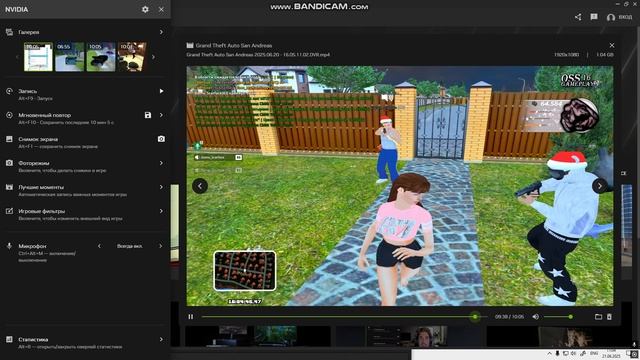Click the Игровые фильтры edit icon

[x=9, y=211]
